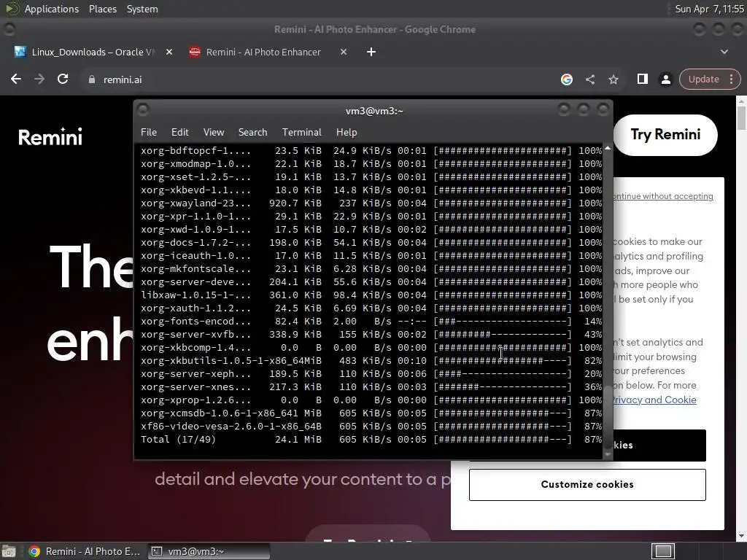Click the date and time clock
Image resolution: width=747 pixels, height=560 pixels.
point(709,9)
